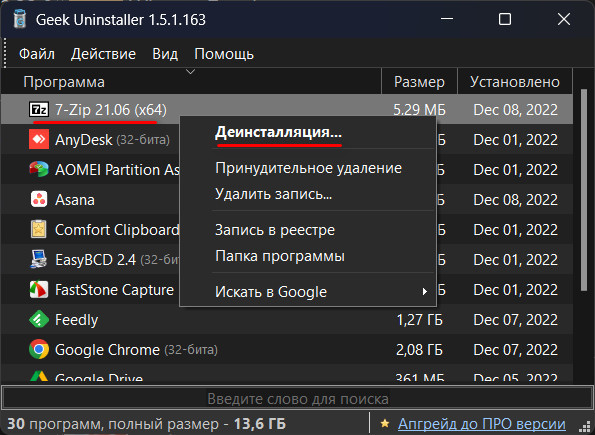Select the AnyDesk program row
The image size is (595, 435).
(x=91, y=139)
